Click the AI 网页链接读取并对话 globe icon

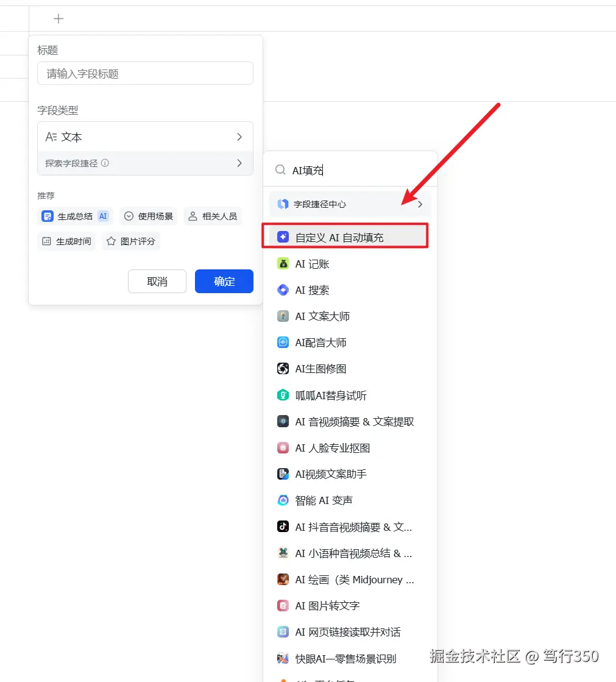pyautogui.click(x=283, y=631)
